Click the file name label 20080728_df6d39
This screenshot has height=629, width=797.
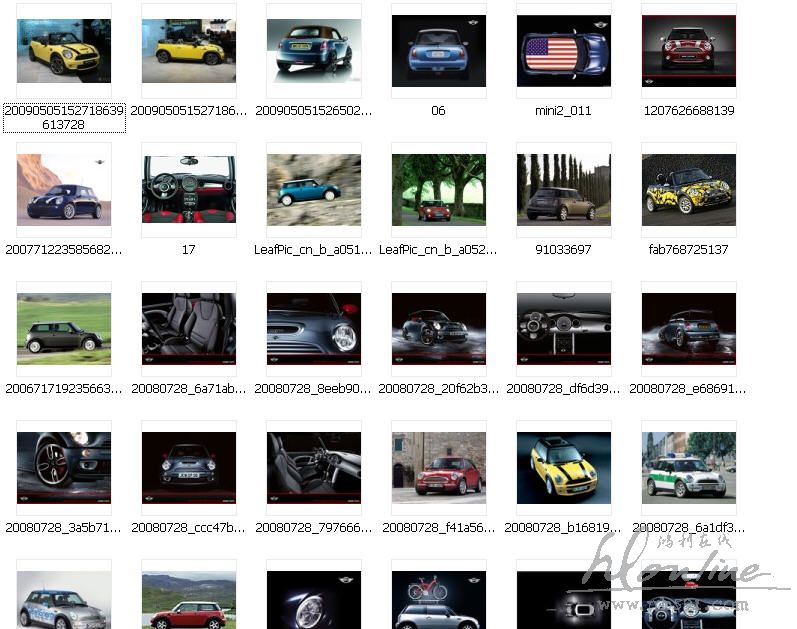coord(563,389)
